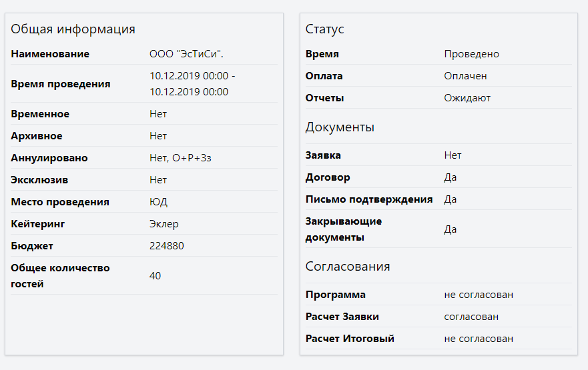Click the "Оплачен" payment status value
Image resolution: width=588 pixels, height=370 pixels.
point(466,76)
